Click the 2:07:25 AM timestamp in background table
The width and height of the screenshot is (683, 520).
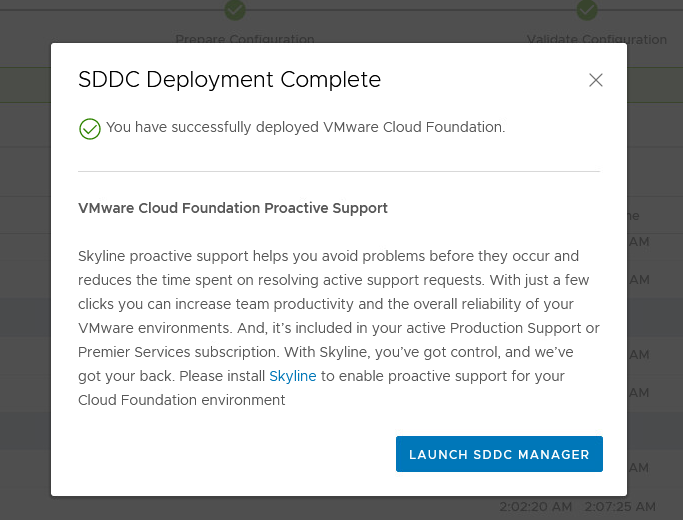(x=620, y=506)
